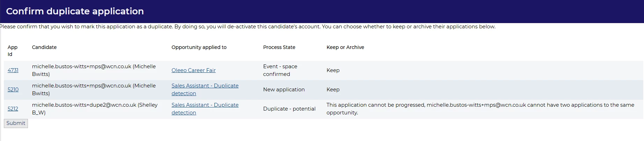
Task: Click the Keep value for Oleeo Career Fair
Action: [333, 70]
